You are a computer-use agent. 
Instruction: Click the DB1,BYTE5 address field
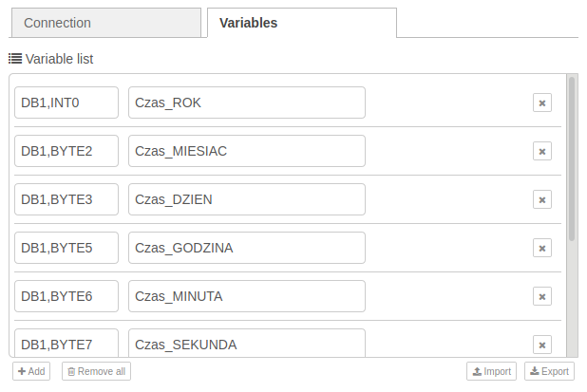point(66,248)
